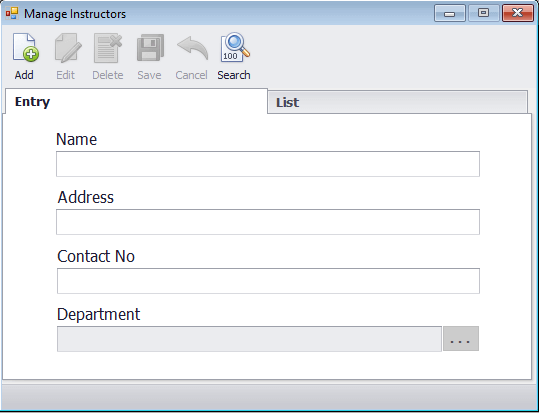Click the greyed Department field
This screenshot has width=539, height=413.
249,339
